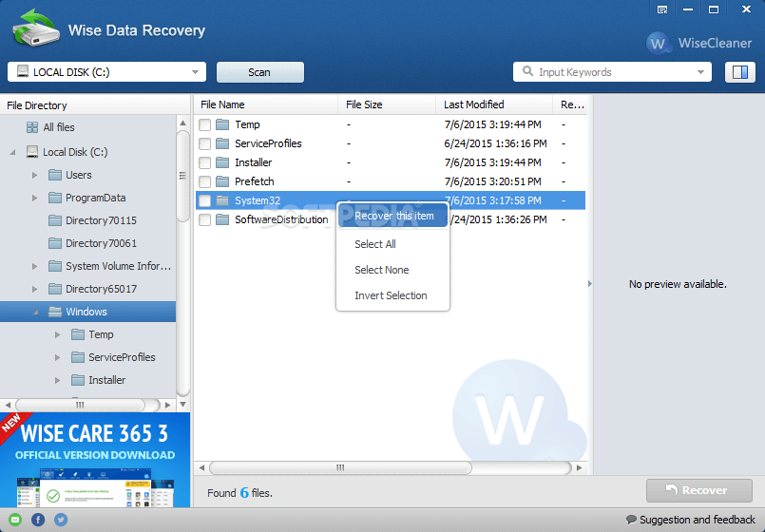Collapse the Local Disk (C:) tree node
The width and height of the screenshot is (765, 532).
[x=12, y=152]
